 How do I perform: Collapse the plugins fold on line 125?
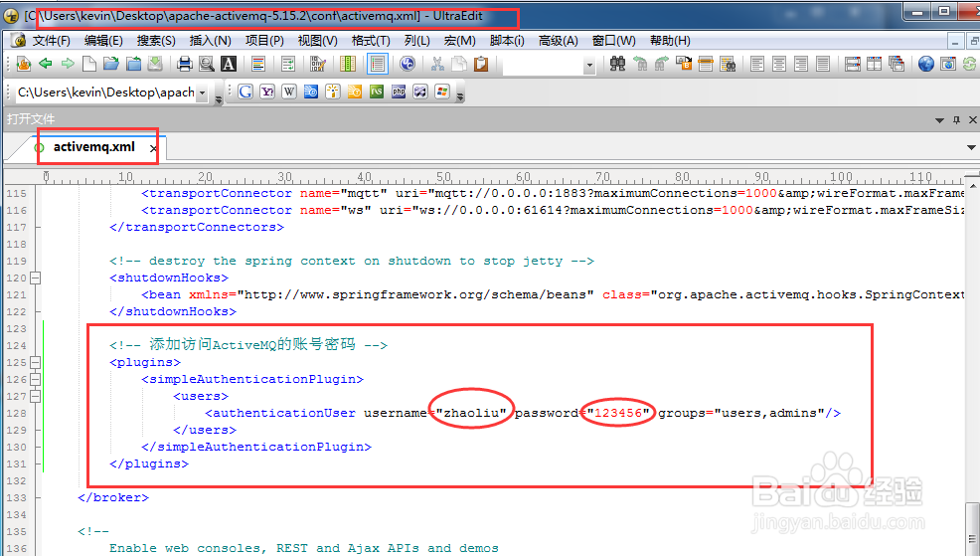tap(36, 362)
